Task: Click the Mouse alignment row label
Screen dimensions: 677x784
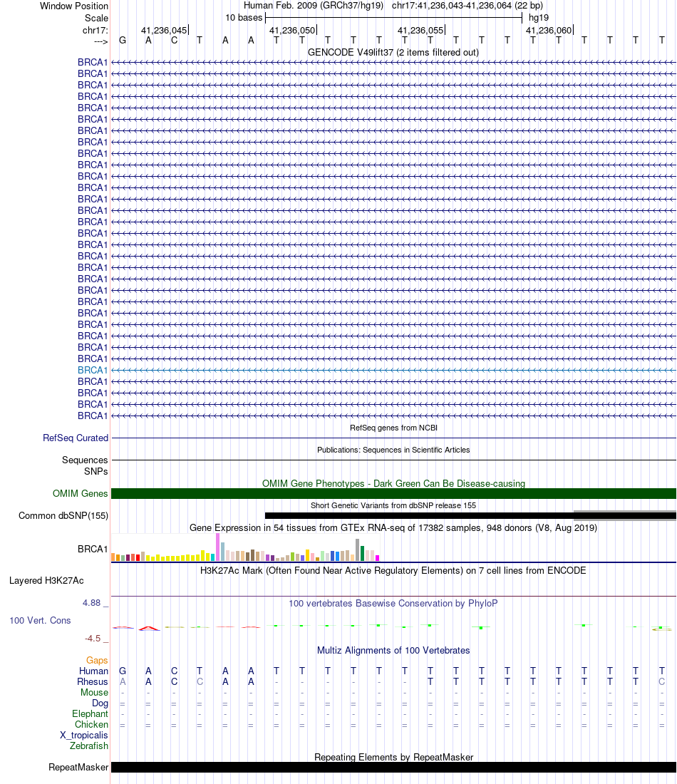Action: coord(95,693)
